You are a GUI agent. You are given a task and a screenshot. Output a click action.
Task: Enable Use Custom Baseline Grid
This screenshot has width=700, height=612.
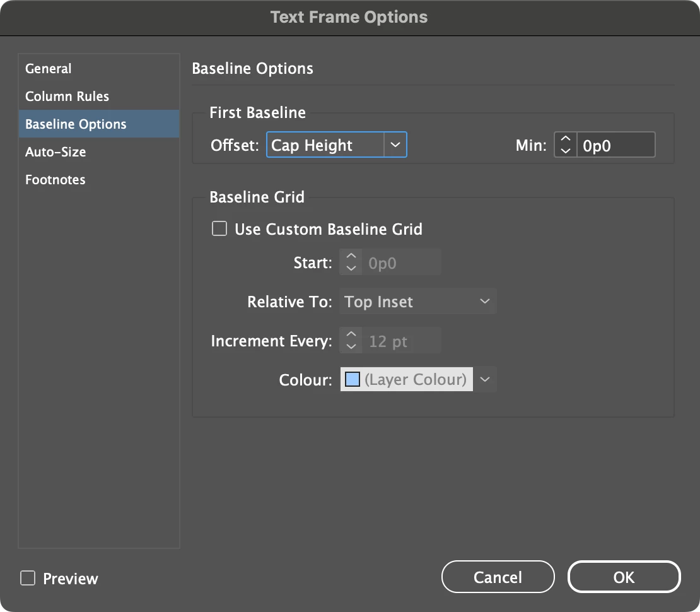(x=219, y=229)
